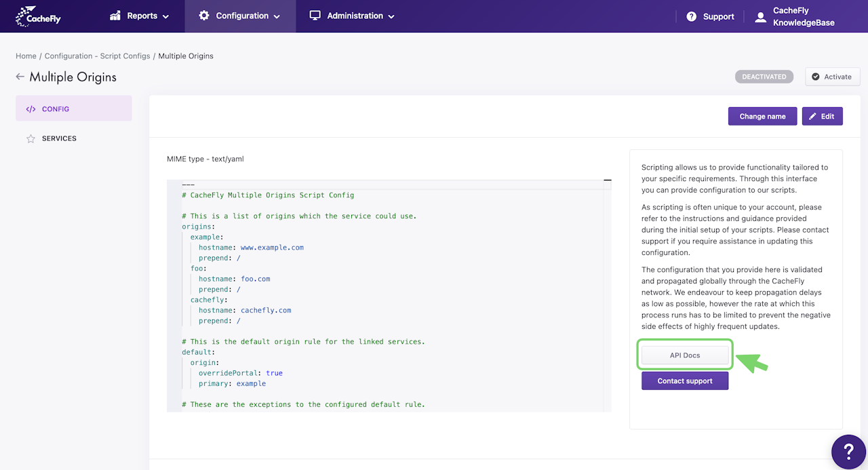Expand the Reports dropdown menu
868x470 pixels.
140,16
